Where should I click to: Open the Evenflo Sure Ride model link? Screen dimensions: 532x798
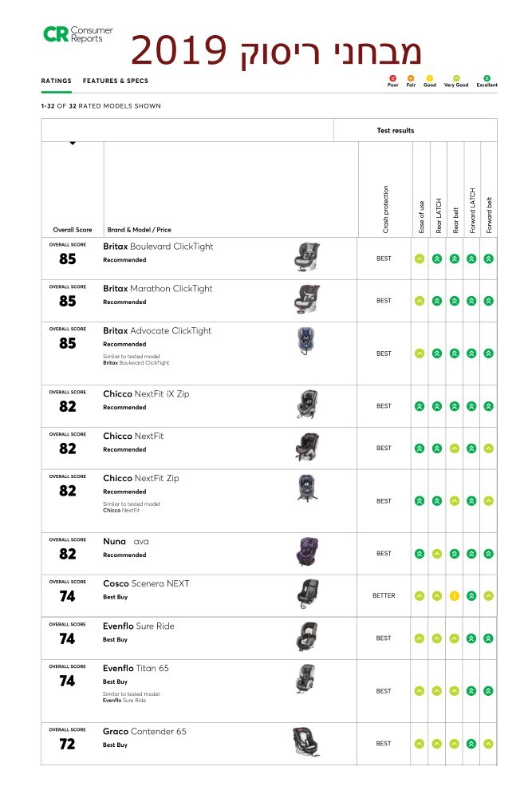click(138, 626)
